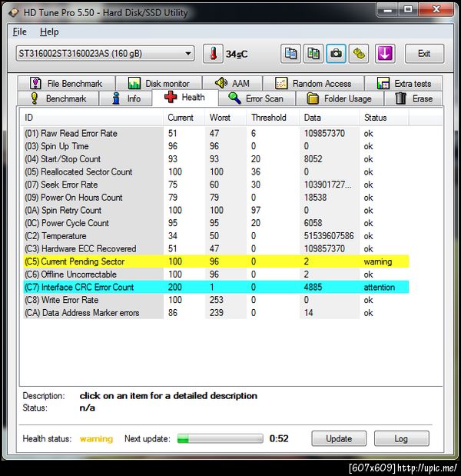Switch to the Benchmark tab
461x476 pixels.
(x=58, y=98)
